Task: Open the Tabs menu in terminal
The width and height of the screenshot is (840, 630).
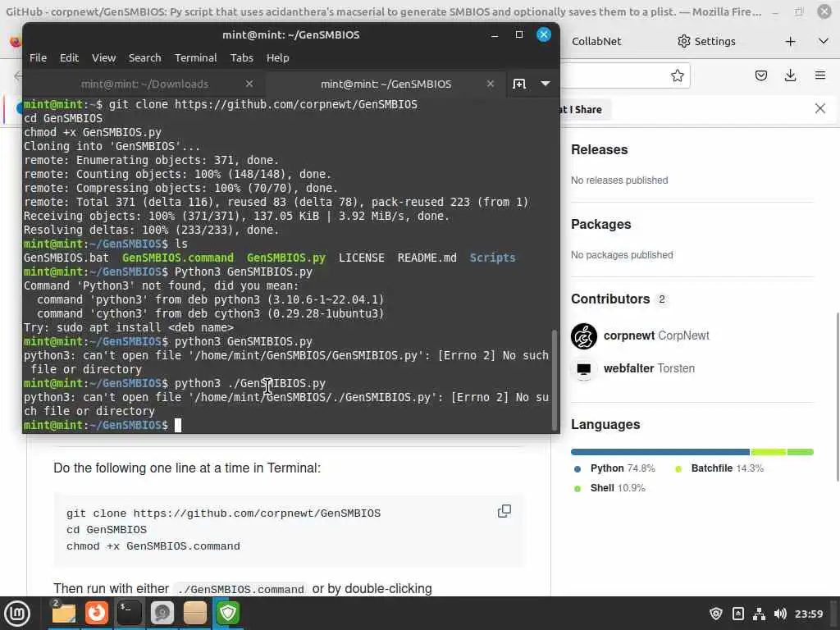Action: pyautogui.click(x=242, y=58)
